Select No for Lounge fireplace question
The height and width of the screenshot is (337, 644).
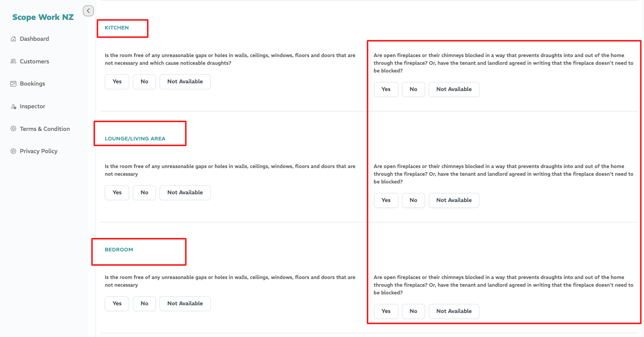point(413,200)
